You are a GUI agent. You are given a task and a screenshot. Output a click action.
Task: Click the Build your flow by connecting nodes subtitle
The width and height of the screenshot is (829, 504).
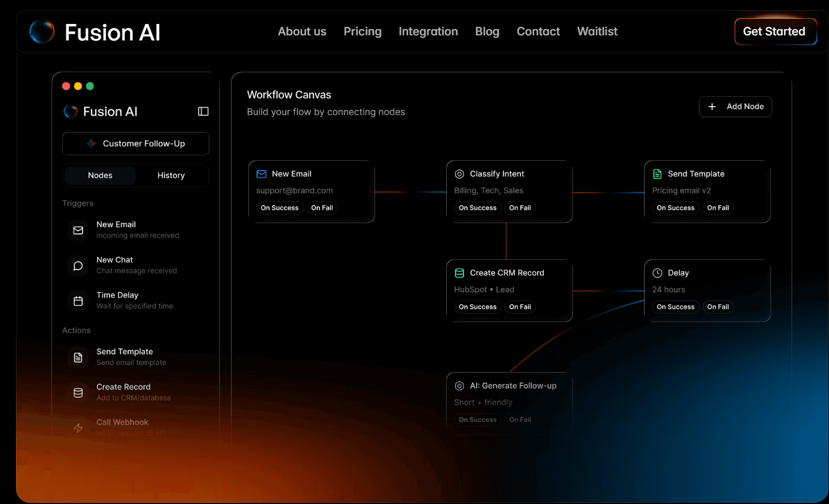(326, 112)
